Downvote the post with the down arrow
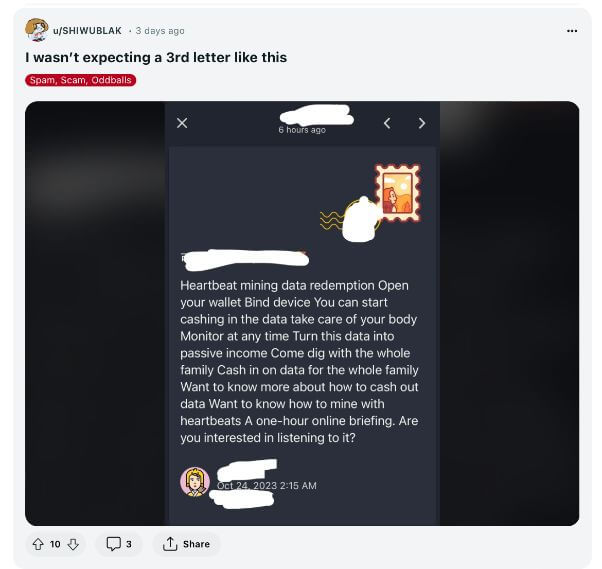602x569 pixels. point(73,544)
